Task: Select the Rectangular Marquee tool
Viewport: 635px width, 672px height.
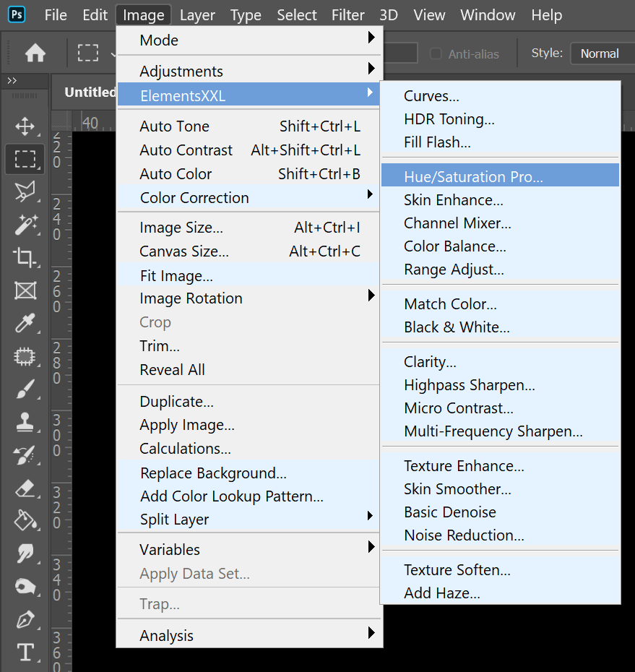Action: [25, 159]
